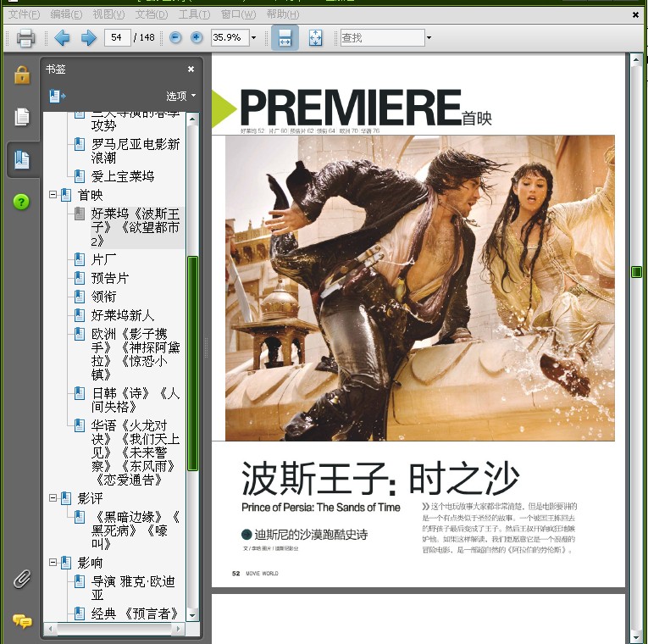Select bookmark 经典《预言者》

coord(135,613)
